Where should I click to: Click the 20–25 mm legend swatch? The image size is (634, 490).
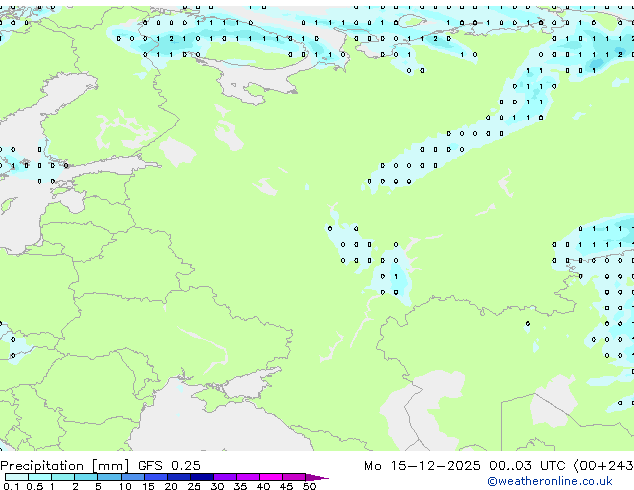tap(179, 477)
